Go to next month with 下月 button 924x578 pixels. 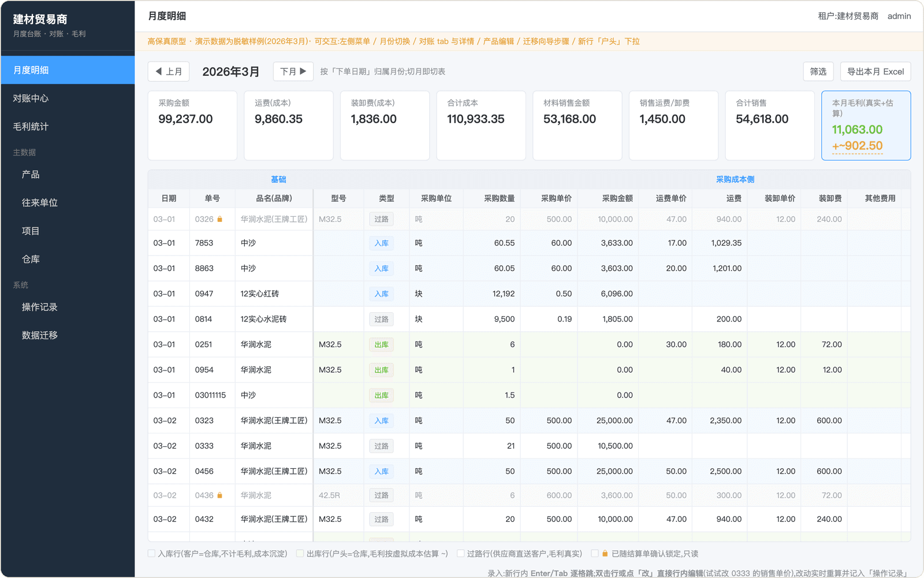click(293, 72)
